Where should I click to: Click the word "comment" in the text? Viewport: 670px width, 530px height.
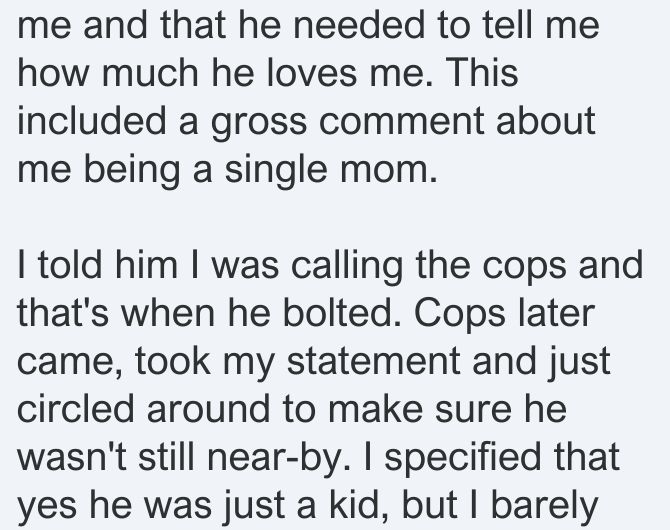[401, 121]
